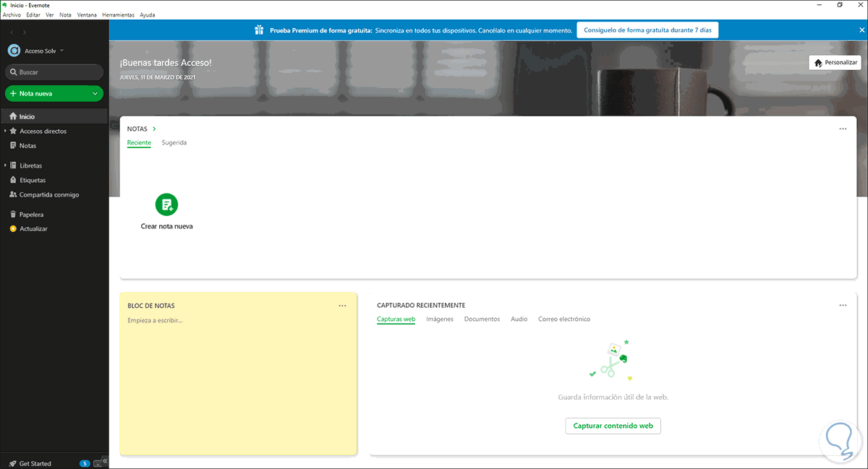The width and height of the screenshot is (868, 469).
Task: Open the Archivo menu
Action: [x=12, y=14]
